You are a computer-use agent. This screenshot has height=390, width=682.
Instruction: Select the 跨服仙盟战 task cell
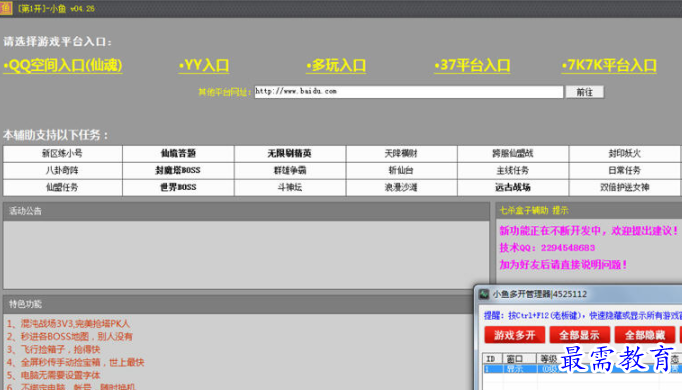tap(513, 153)
